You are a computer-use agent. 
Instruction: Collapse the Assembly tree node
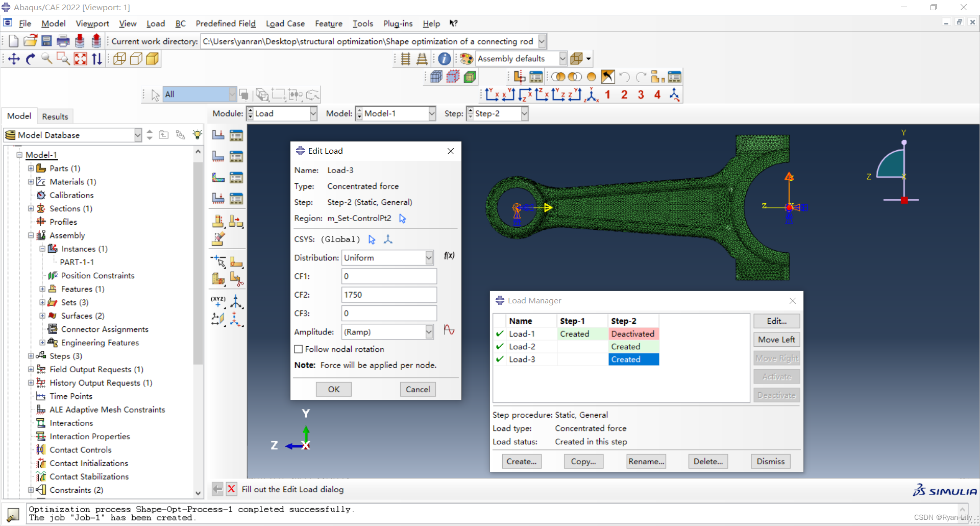31,235
